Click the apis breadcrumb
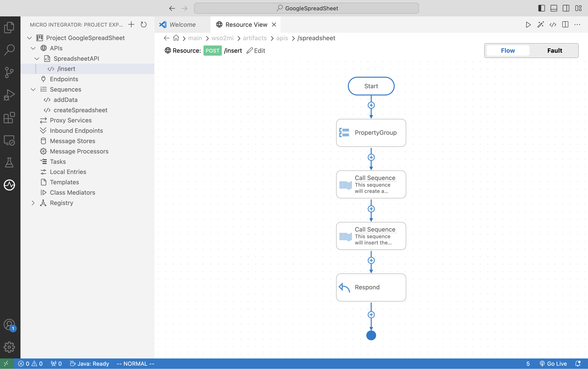This screenshot has width=588, height=369. coord(282,38)
